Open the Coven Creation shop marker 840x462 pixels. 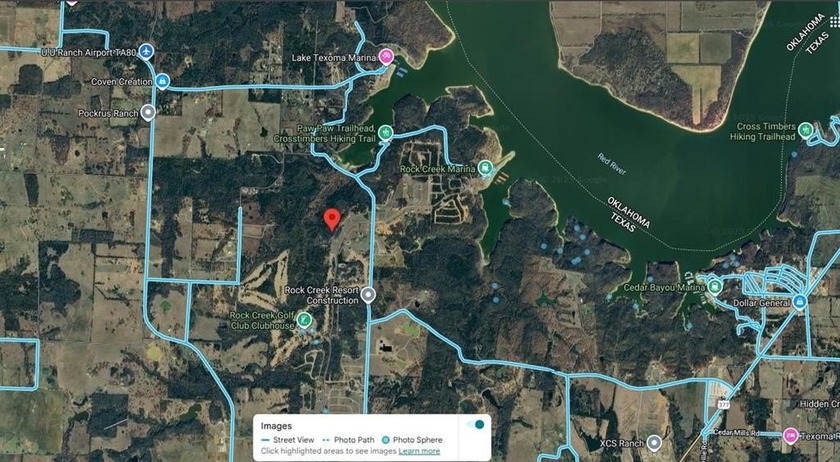tap(162, 81)
